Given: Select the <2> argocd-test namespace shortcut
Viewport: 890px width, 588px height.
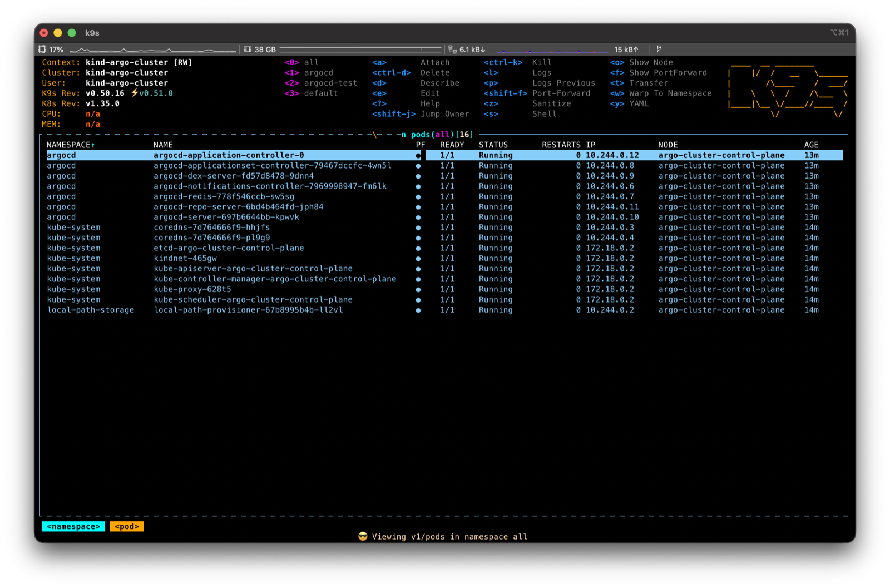Looking at the screenshot, I should 321,83.
